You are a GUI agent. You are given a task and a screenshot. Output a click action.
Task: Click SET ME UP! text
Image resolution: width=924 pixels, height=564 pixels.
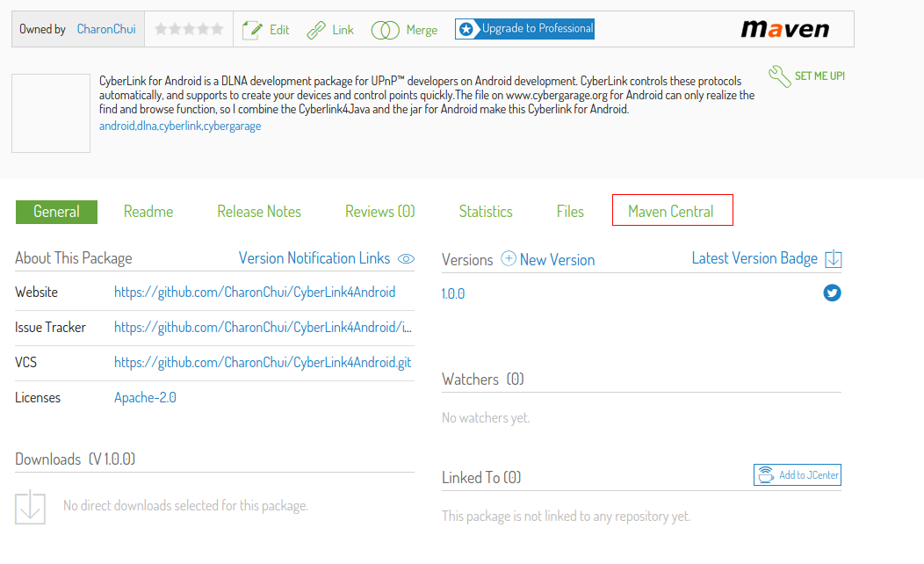pyautogui.click(x=819, y=76)
